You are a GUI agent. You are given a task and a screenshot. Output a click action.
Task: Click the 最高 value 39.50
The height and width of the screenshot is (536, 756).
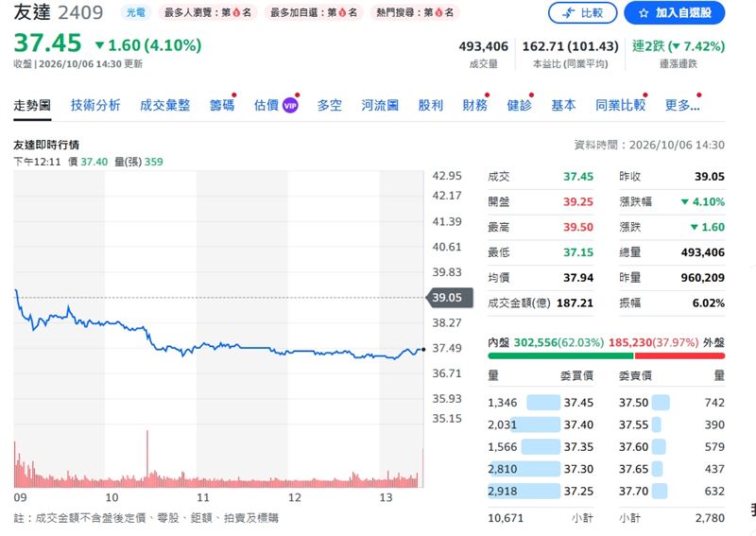578,227
